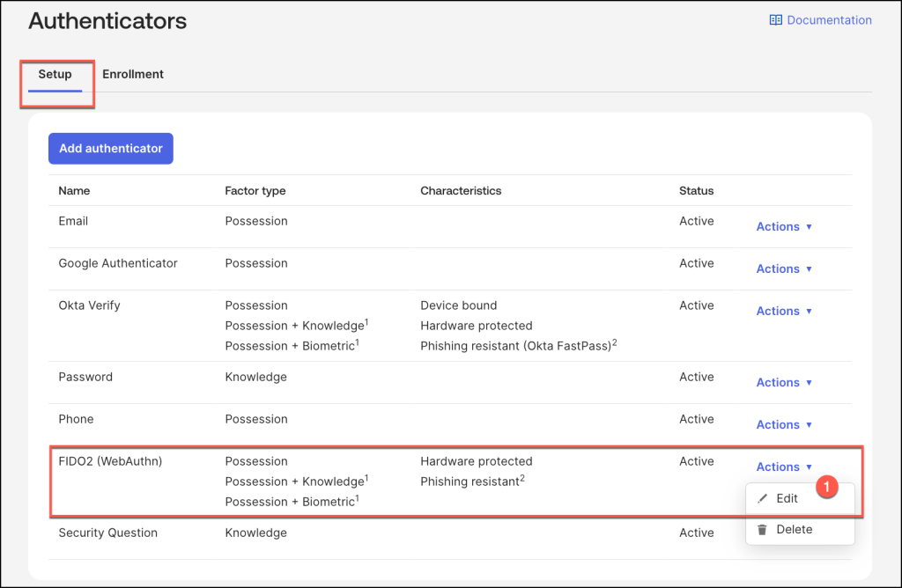Expand Actions dropdown for Email
The height and width of the screenshot is (588, 902).
tap(783, 226)
